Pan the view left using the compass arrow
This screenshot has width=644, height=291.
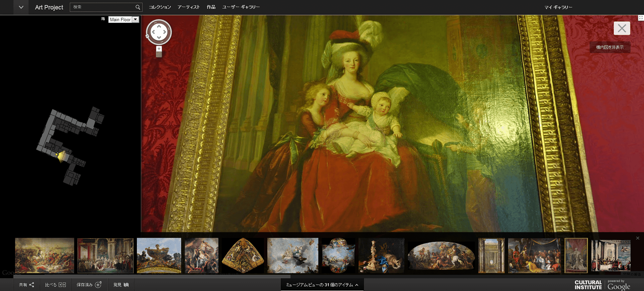pos(153,32)
